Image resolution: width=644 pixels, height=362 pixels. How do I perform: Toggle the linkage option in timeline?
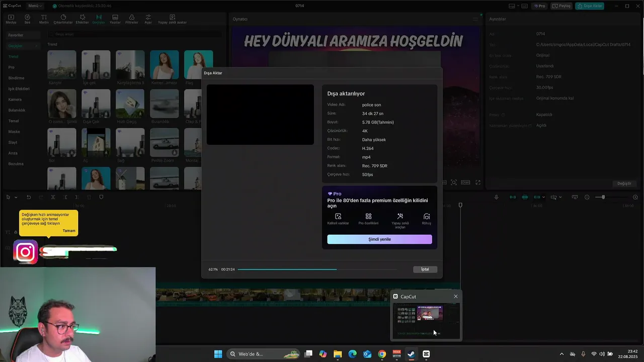click(x=537, y=197)
